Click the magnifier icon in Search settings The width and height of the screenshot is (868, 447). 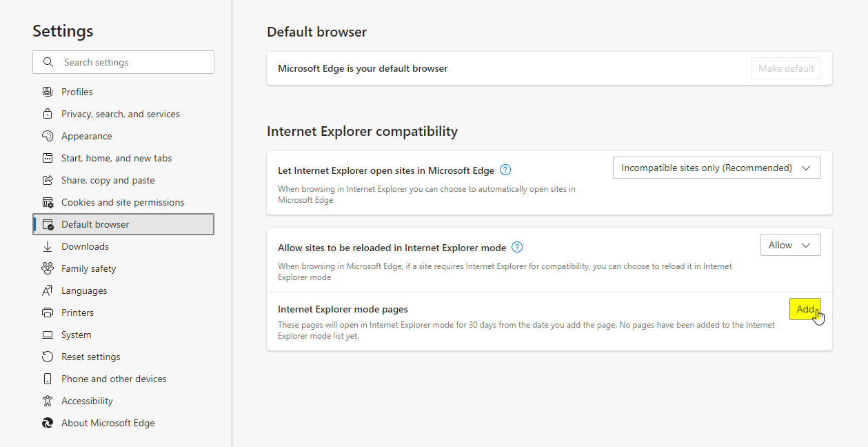[x=48, y=62]
